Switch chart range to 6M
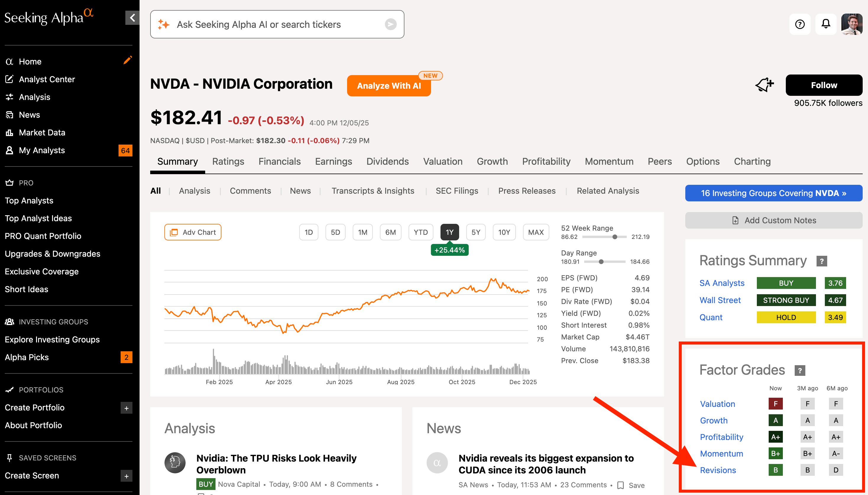 click(x=390, y=232)
